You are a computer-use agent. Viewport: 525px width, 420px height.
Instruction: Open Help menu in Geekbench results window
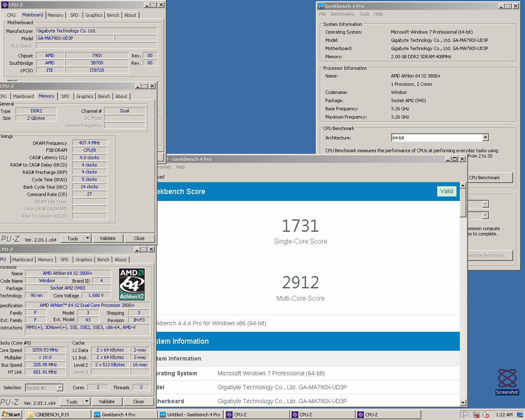click(180, 167)
